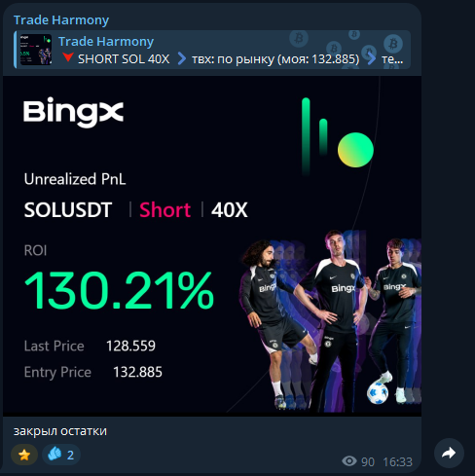Click the second blue chevron before 'те...'
This screenshot has width=475, height=476.
371,59
